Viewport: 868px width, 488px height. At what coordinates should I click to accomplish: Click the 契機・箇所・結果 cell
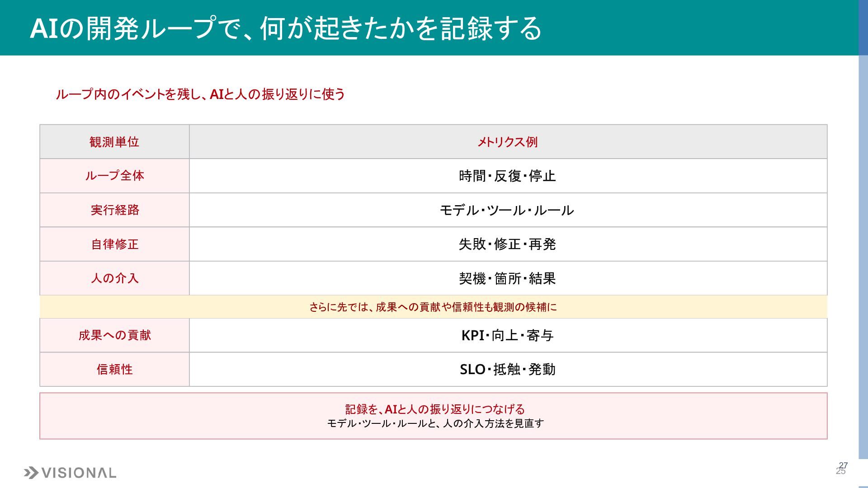coord(508,278)
